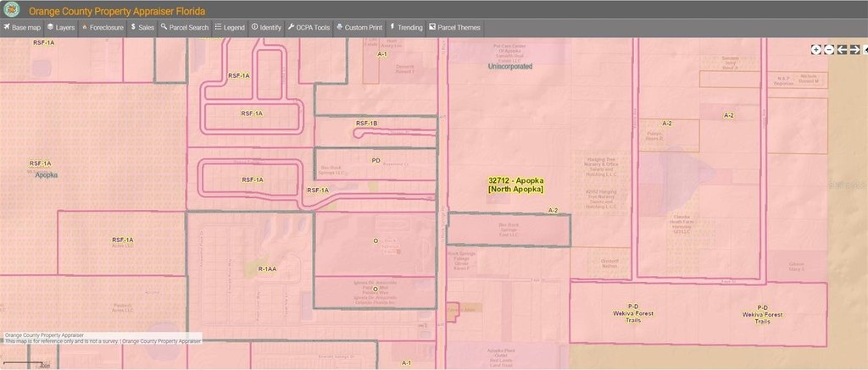Click the PD zoning label
Viewport: 868px width, 370px height.
376,160
